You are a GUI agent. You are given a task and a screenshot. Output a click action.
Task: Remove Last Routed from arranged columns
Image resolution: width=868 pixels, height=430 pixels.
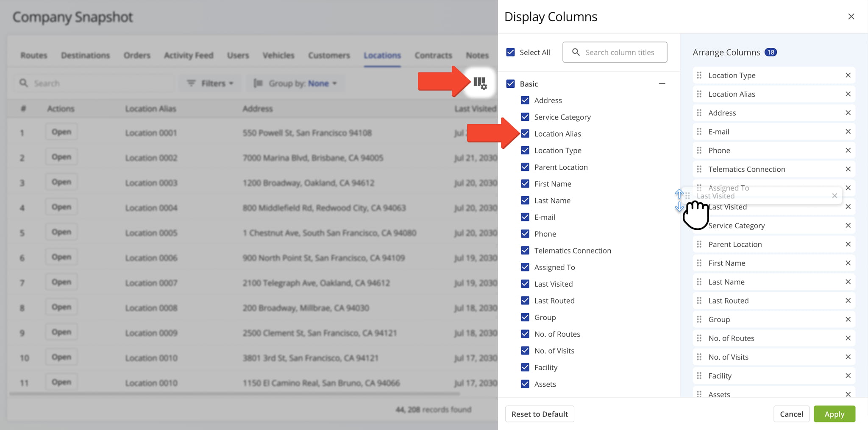848,301
